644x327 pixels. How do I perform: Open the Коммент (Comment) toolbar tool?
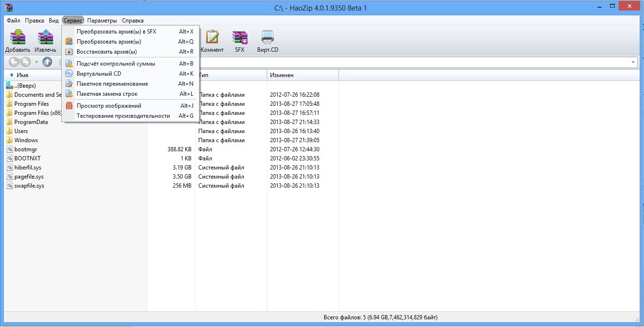[x=212, y=41]
